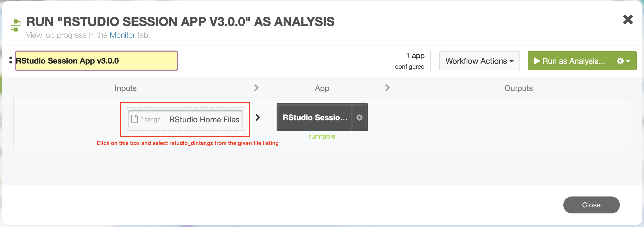
Task: Click the chevron right of Inputs header
Action: (x=256, y=88)
